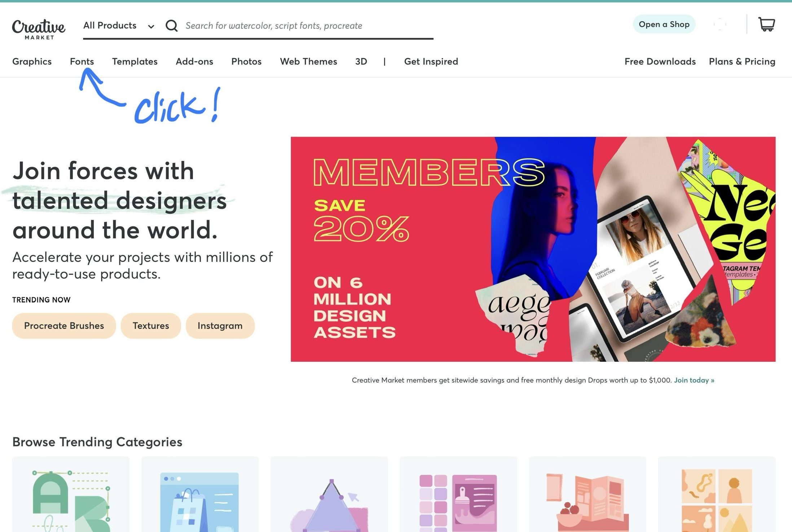Viewport: 792px width, 532px height.
Task: Click the Web Themes navigation tab
Action: coord(309,61)
